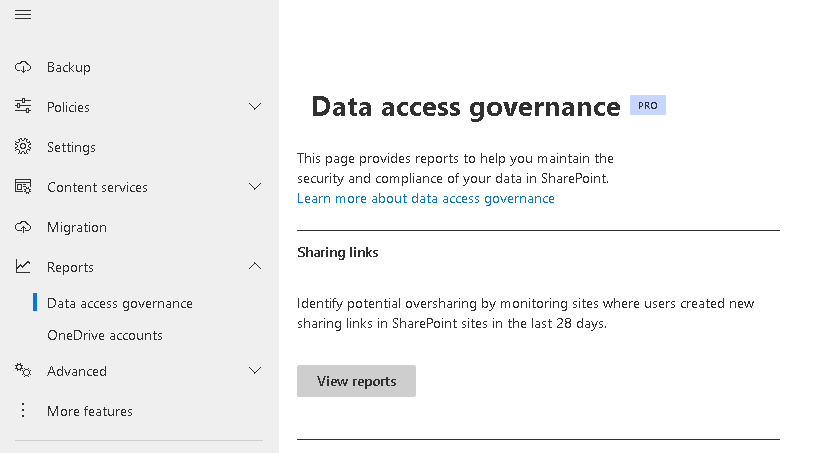819x453 pixels.
Task: Open the Backup page
Action: click(68, 67)
